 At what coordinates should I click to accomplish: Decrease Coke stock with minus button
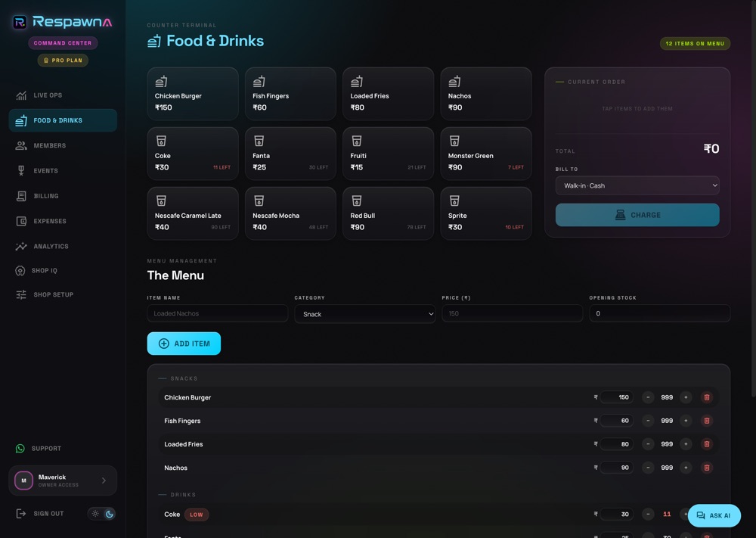[x=648, y=515]
